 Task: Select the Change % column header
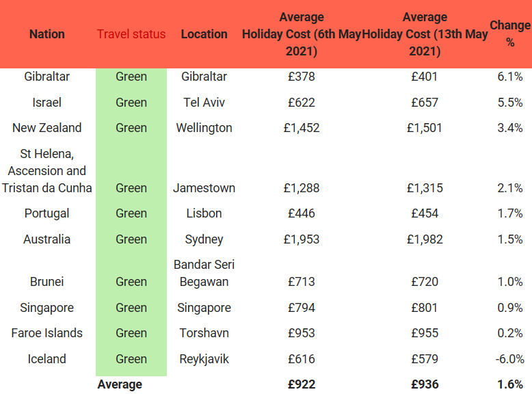[x=510, y=34]
